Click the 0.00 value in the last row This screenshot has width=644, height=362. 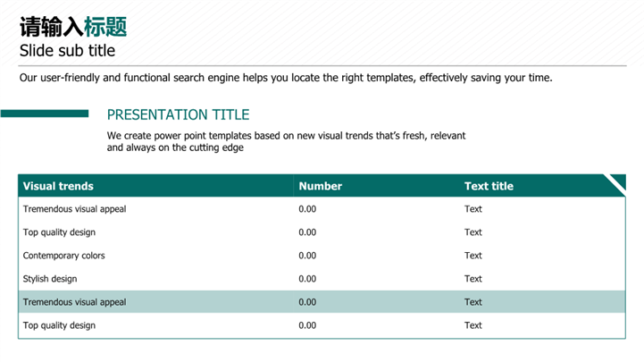click(307, 325)
